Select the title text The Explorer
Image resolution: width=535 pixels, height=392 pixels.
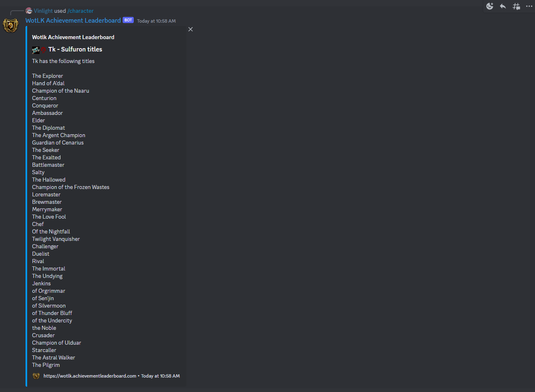coord(47,76)
